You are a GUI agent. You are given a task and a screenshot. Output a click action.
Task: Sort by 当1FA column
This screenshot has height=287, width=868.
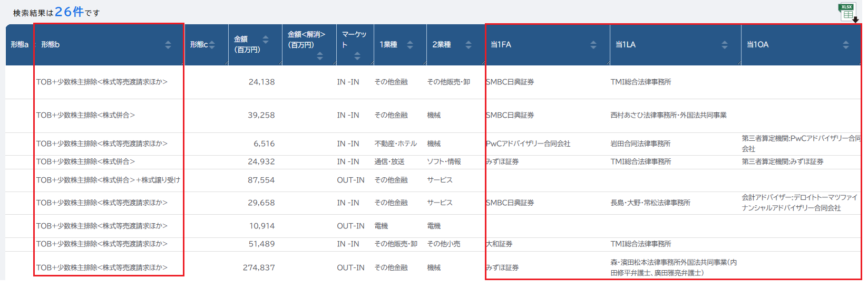(x=593, y=45)
